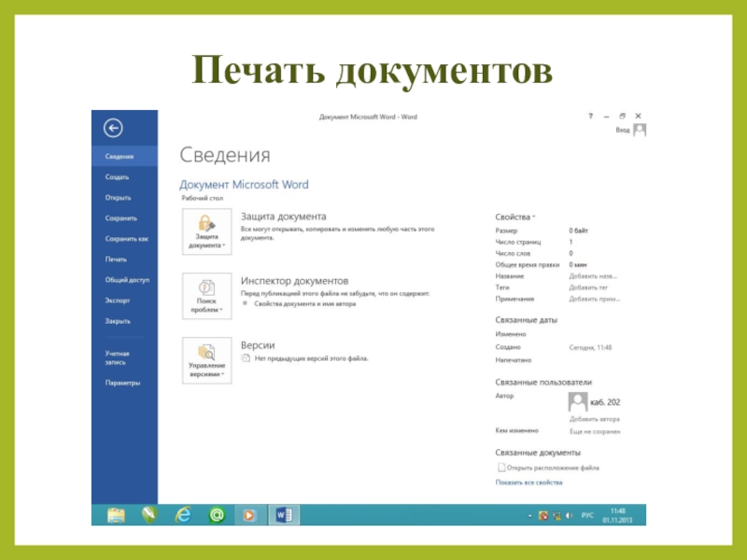Screen dimensions: 747x560
Task: Click the network tray icon
Action: point(557,515)
